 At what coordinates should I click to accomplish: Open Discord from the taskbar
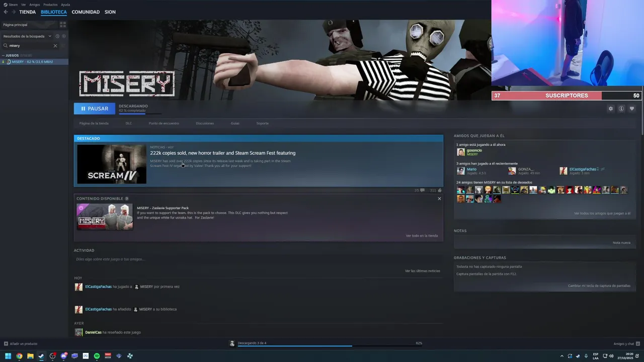(63, 356)
